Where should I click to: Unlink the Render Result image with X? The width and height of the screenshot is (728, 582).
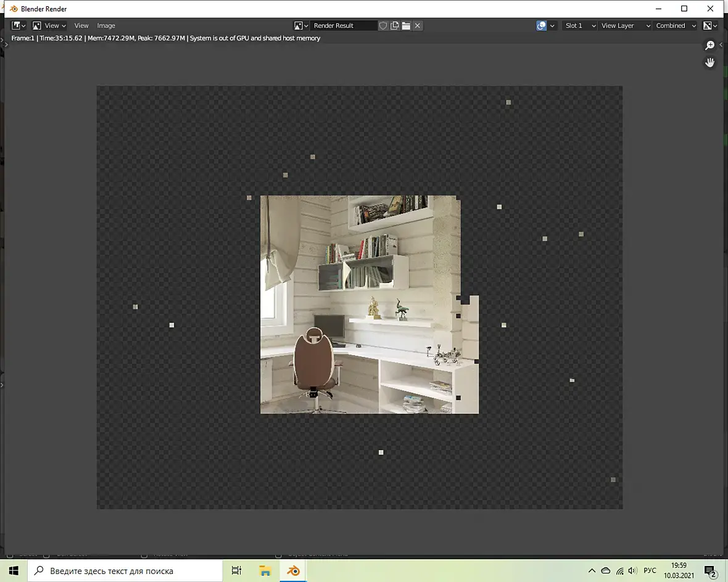pyautogui.click(x=418, y=25)
